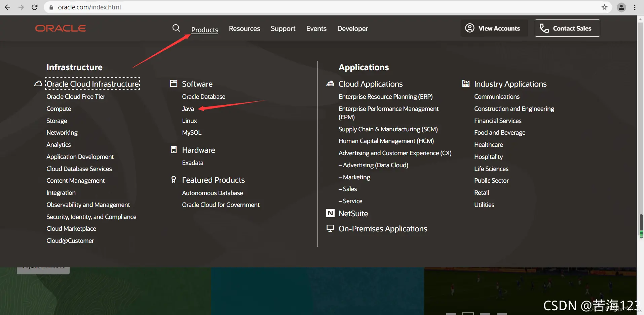The width and height of the screenshot is (644, 315).
Task: Open the site search magnifier
Action: (x=176, y=28)
